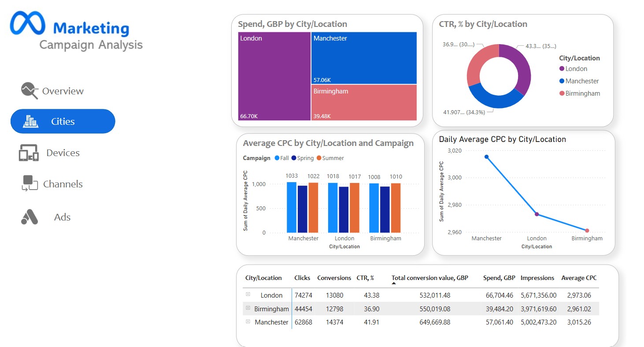Click the Overview magnifier chart icon
Screen dimensions: 644x347
(30, 90)
